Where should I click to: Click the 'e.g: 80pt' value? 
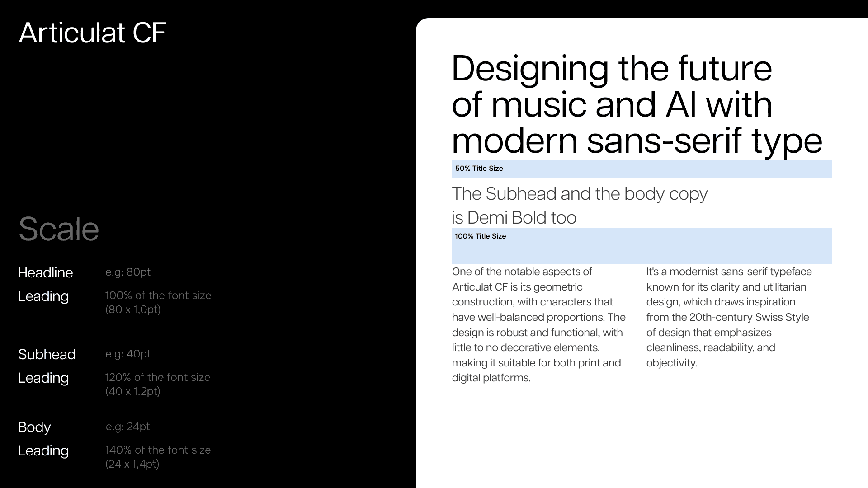point(128,272)
